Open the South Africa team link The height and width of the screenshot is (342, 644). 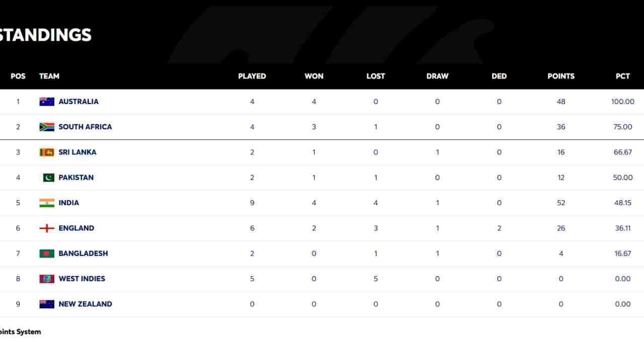[x=85, y=127]
